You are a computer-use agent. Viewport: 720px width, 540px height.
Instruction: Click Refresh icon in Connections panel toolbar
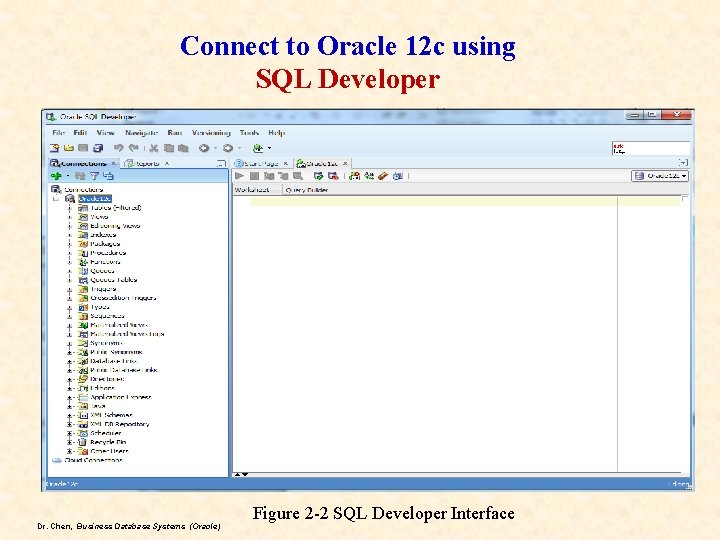coord(80,176)
